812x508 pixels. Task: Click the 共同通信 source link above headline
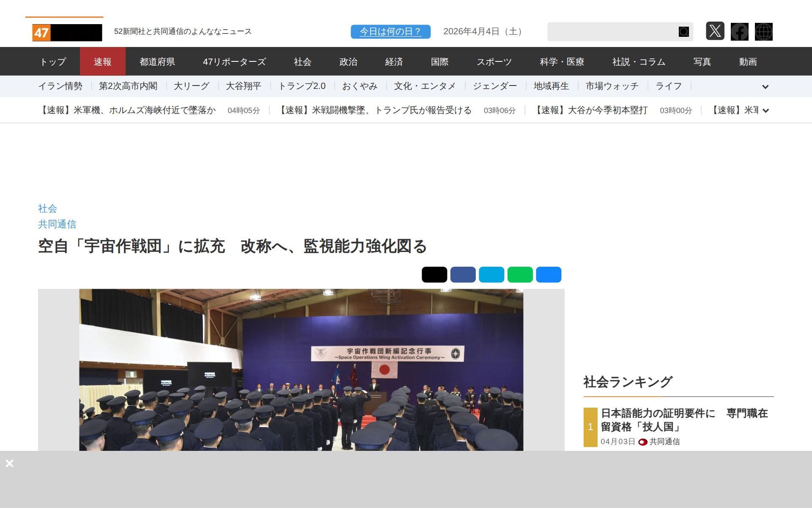pos(57,224)
